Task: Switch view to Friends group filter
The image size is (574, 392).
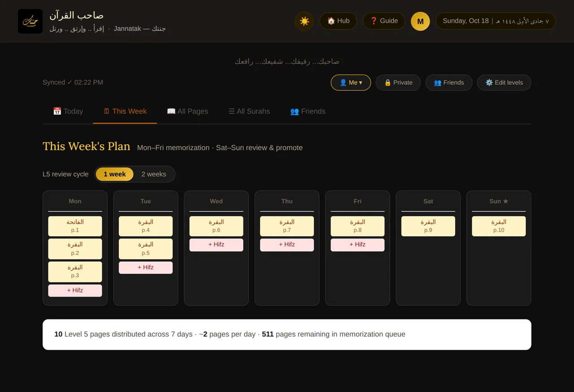Action: point(449,82)
